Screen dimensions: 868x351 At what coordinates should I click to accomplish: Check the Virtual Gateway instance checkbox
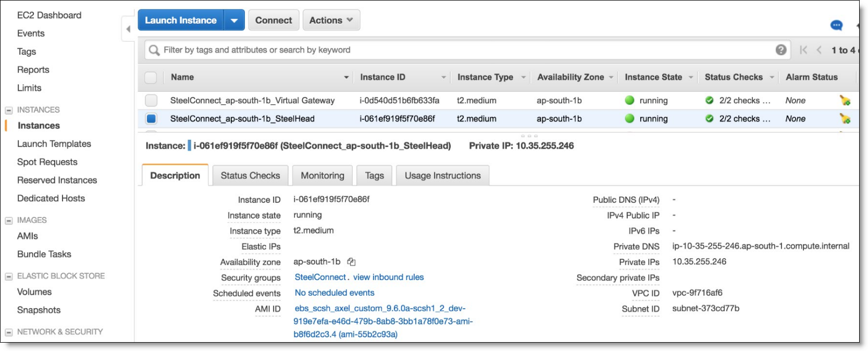(151, 100)
